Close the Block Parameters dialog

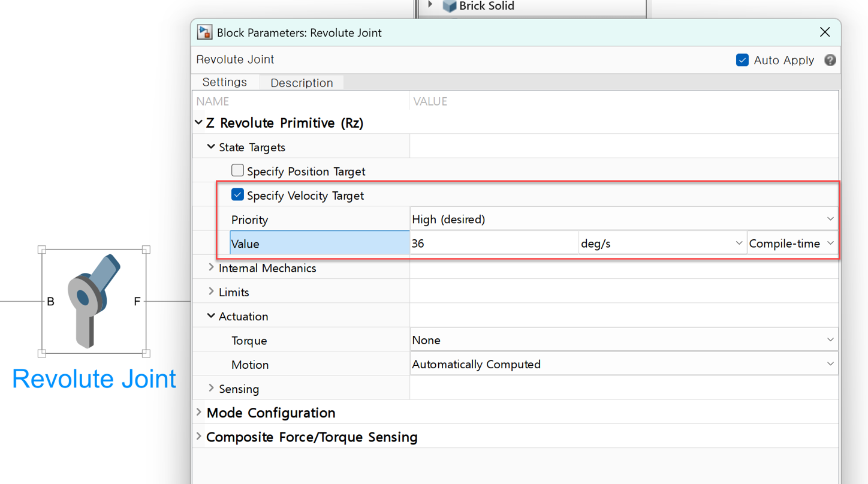coord(825,32)
